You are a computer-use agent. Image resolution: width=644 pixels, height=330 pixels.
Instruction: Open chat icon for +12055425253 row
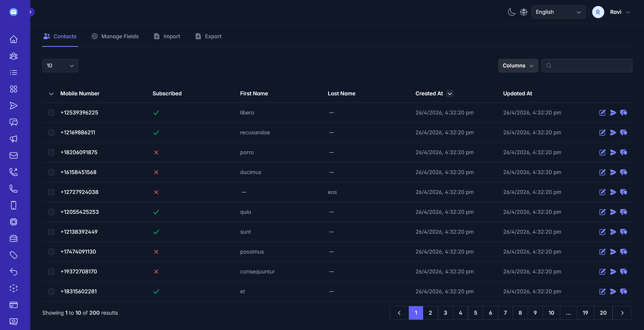click(624, 212)
